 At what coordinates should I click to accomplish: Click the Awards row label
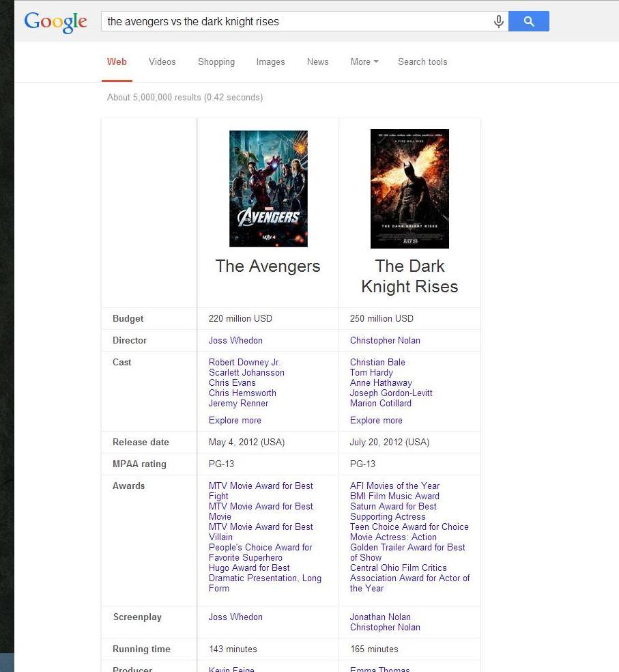click(128, 486)
